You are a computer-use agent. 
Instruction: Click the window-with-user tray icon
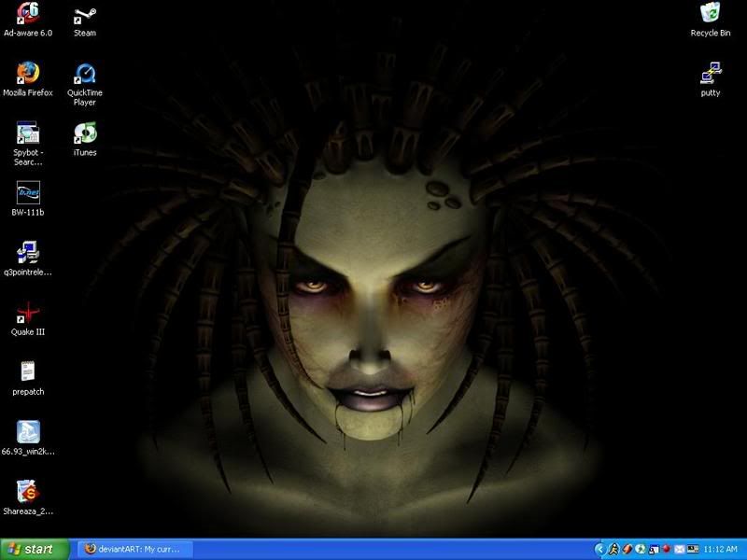coord(654,550)
